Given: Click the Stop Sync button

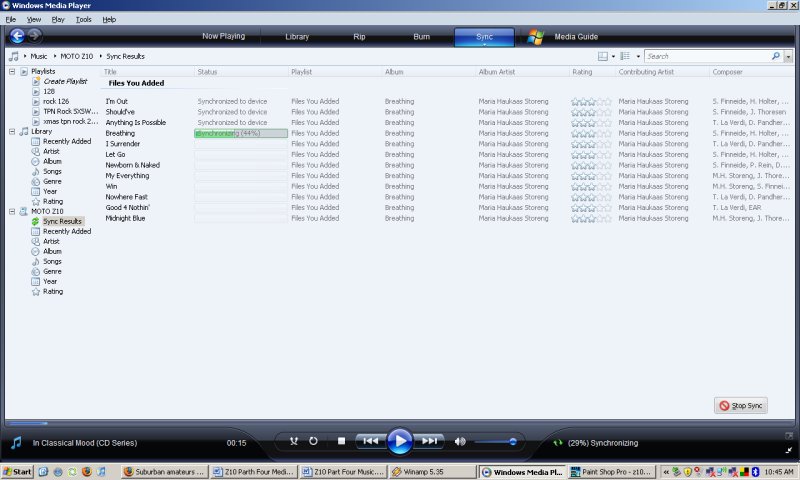Looking at the screenshot, I should (x=741, y=405).
